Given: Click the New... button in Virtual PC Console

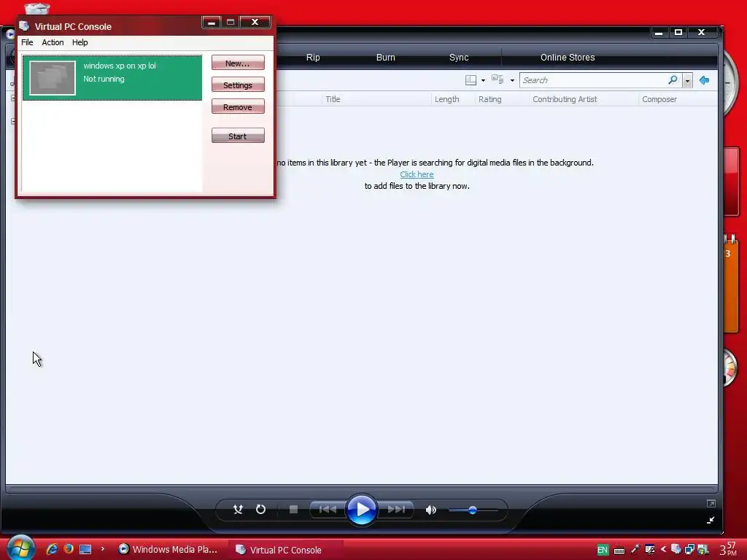Looking at the screenshot, I should coord(238,63).
